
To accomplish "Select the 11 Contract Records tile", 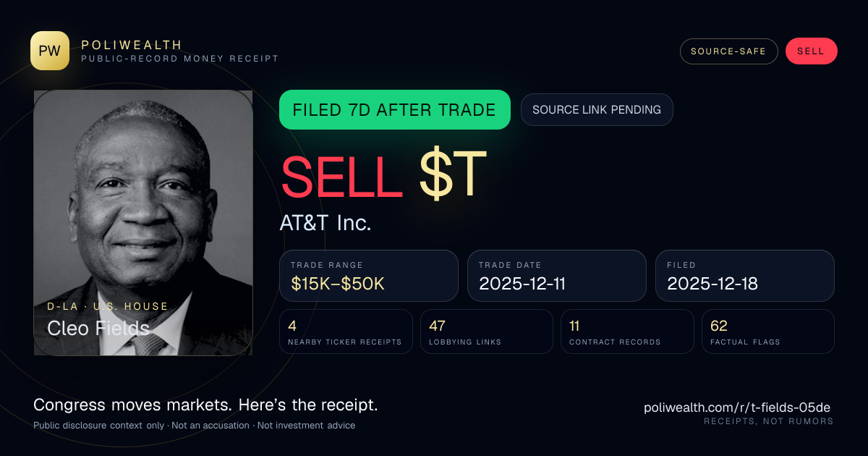I will click(x=627, y=332).
